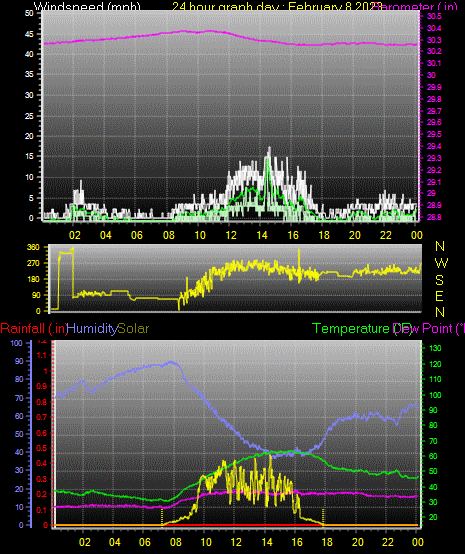Click the 100 humidity scale value
The height and width of the screenshot is (554, 465).
(16, 343)
